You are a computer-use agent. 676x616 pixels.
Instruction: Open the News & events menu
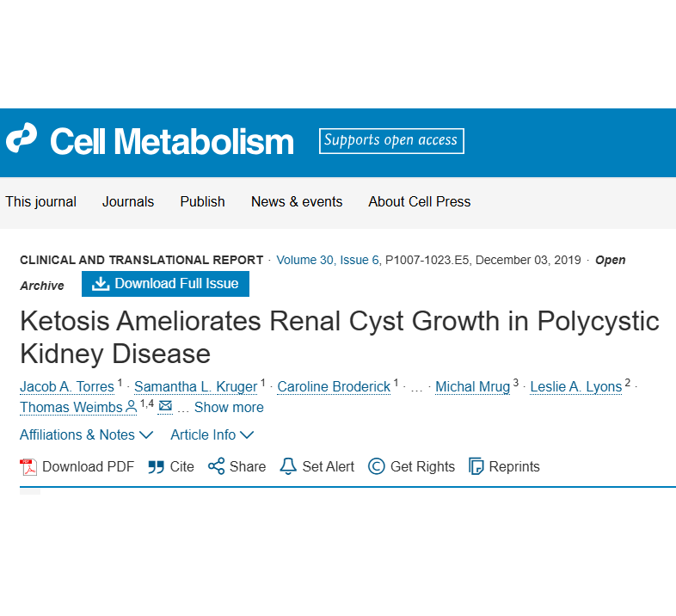pyautogui.click(x=297, y=202)
